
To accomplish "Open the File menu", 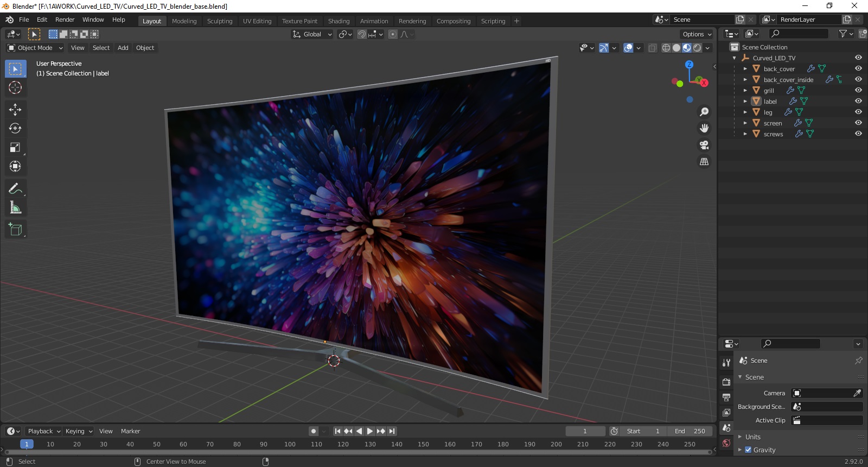I will tap(24, 20).
